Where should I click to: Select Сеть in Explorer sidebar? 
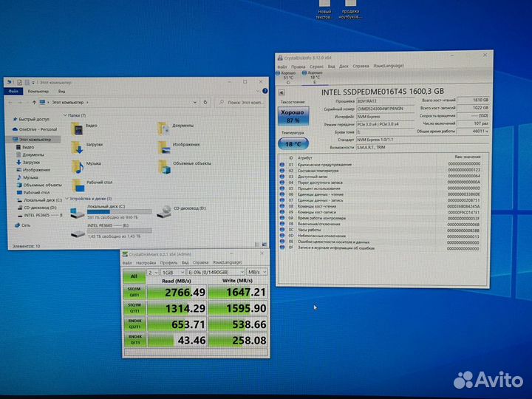click(23, 225)
